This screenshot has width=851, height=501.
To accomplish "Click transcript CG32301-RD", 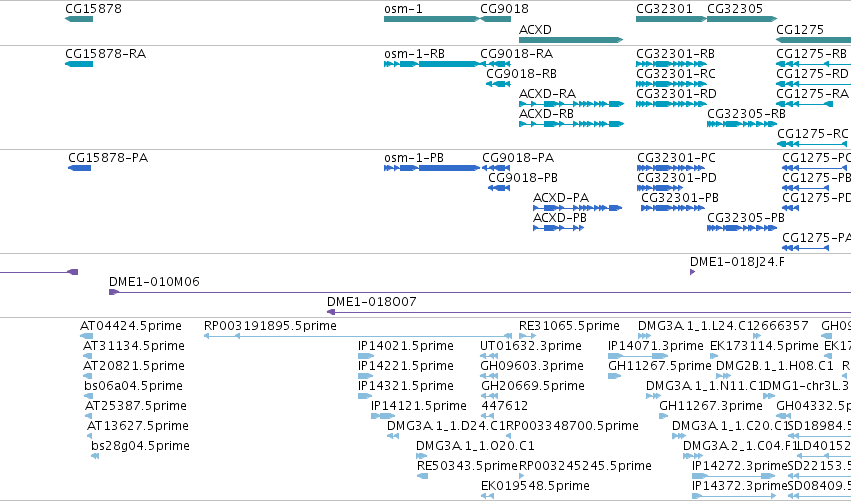I will pos(676,94).
